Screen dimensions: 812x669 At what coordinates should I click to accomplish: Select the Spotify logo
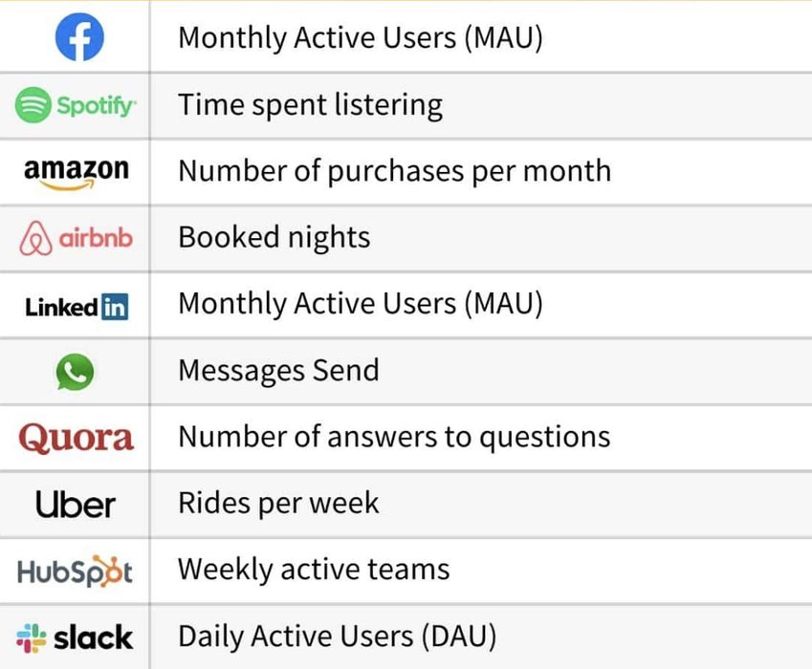click(76, 105)
